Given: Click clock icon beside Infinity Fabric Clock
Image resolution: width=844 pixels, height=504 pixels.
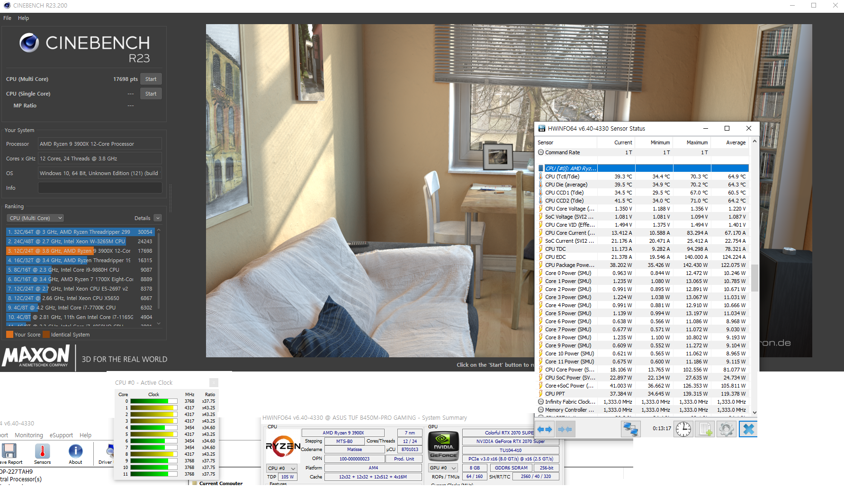Looking at the screenshot, I should tap(541, 402).
